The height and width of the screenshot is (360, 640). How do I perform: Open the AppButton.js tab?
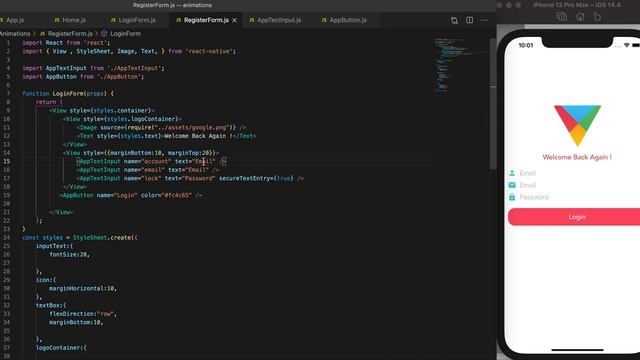point(348,20)
